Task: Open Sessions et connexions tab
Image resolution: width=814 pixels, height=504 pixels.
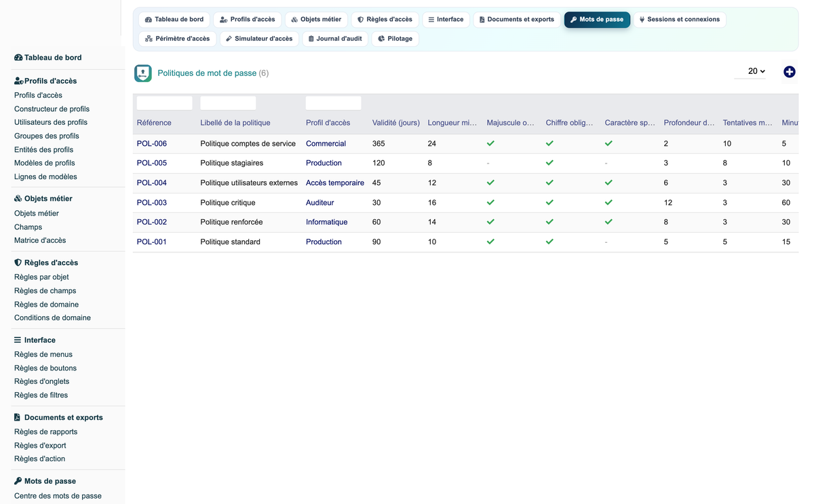Action: coord(680,20)
